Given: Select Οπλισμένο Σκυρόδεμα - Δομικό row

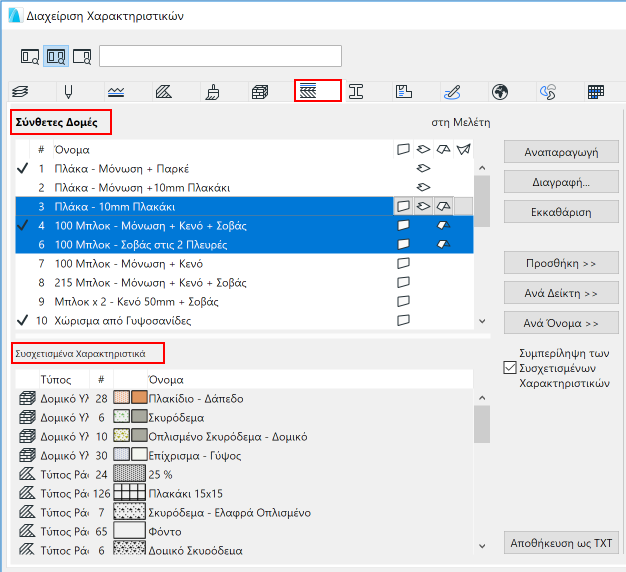Looking at the screenshot, I should point(244,436).
